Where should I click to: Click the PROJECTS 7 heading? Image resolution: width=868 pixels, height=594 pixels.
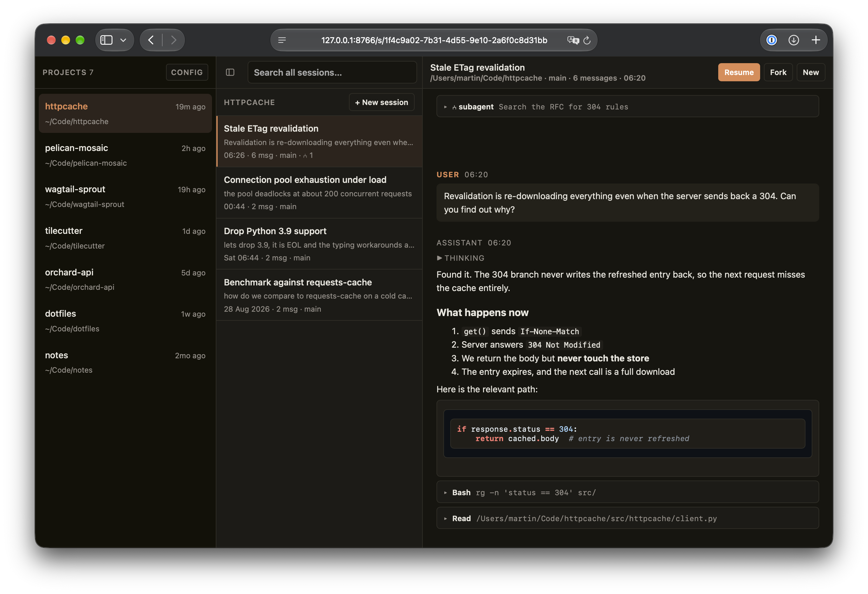(x=68, y=73)
